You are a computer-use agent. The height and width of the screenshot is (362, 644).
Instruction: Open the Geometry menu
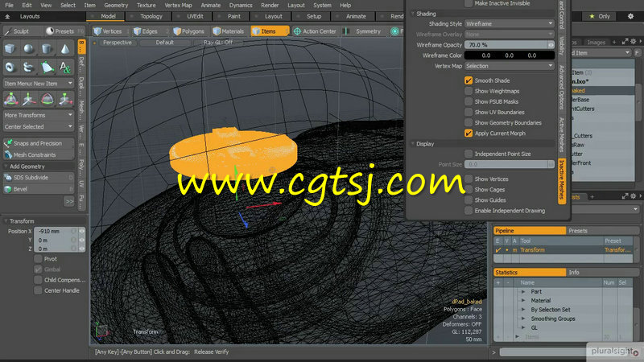(x=116, y=6)
